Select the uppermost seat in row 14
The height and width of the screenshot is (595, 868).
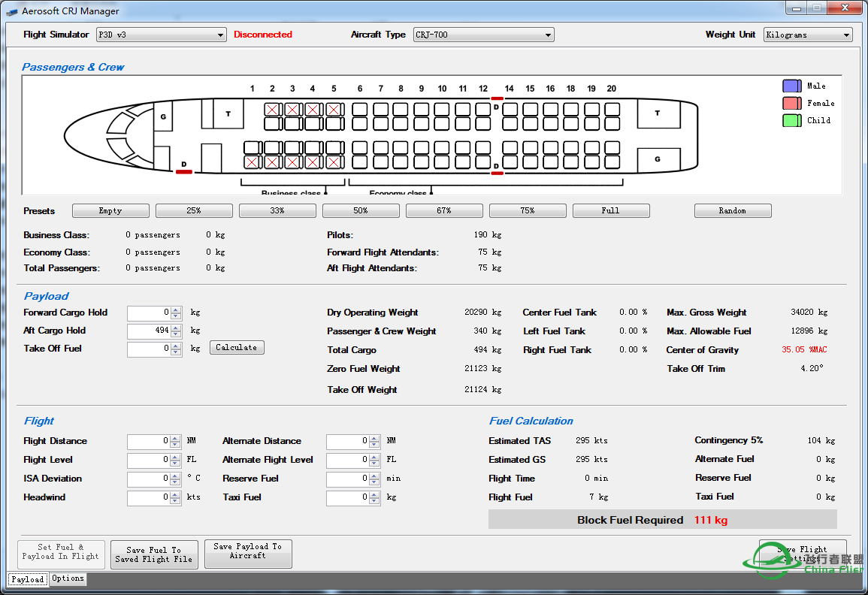click(x=510, y=109)
